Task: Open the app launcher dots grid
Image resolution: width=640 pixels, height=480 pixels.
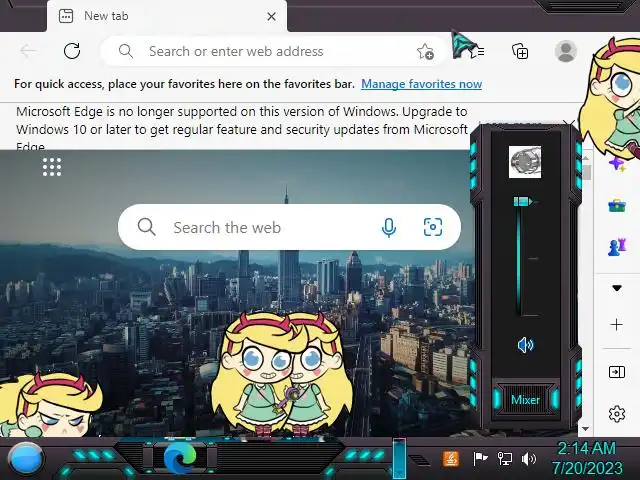Action: tap(52, 167)
